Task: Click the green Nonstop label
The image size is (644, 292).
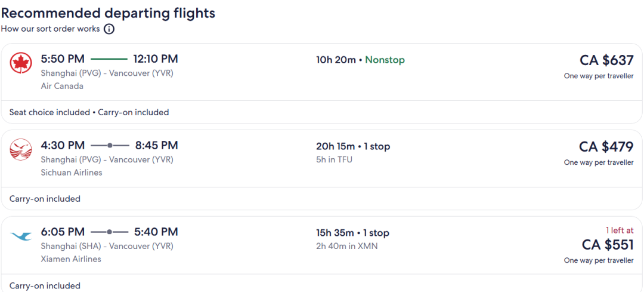Action: [385, 60]
